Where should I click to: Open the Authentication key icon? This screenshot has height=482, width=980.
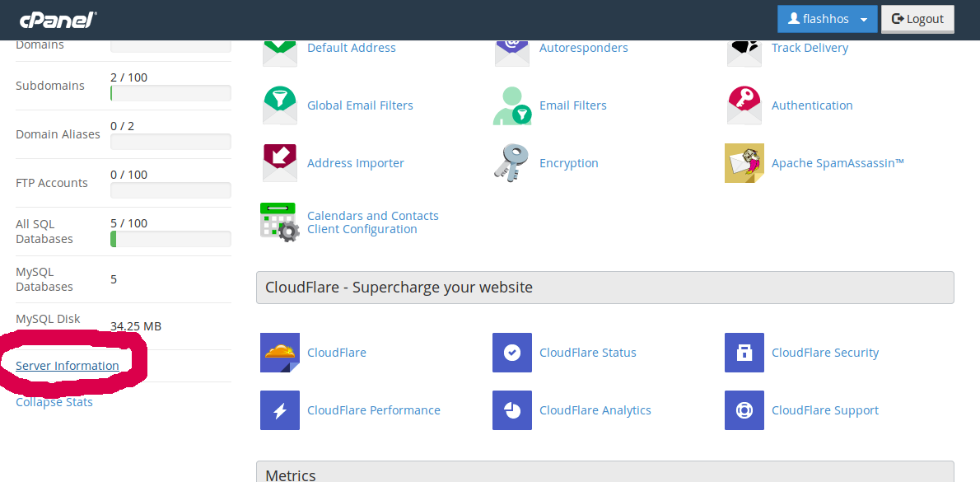click(x=744, y=105)
